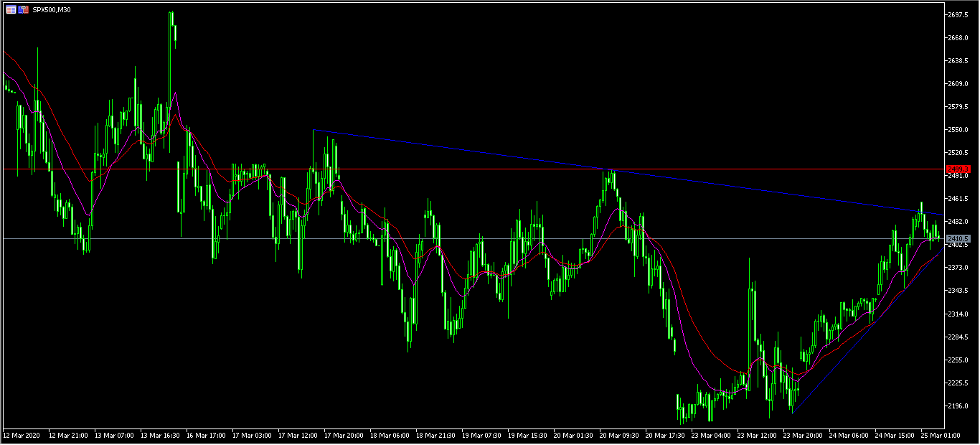Click the 2697.5 price scale value
This screenshot has width=980, height=445.
[x=958, y=14]
